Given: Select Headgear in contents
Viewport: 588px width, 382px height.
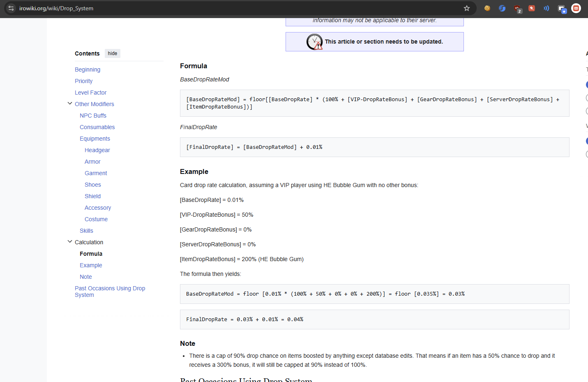Looking at the screenshot, I should 97,150.
